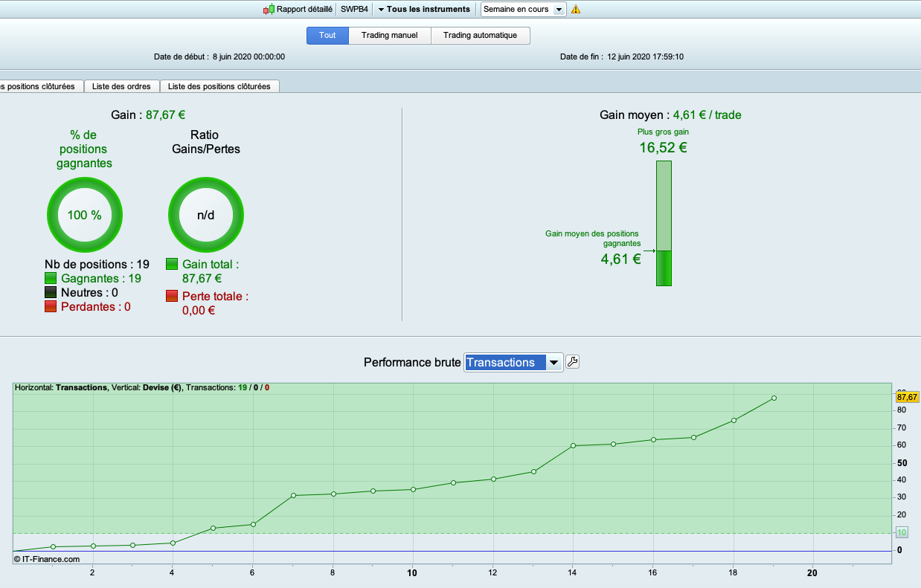The width and height of the screenshot is (921, 588).
Task: Click the yellow warning triangle icon
Action: 575,10
